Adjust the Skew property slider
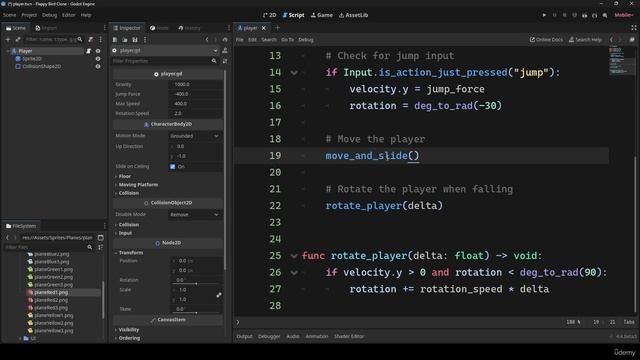The width and height of the screenshot is (640, 360). coord(196,313)
